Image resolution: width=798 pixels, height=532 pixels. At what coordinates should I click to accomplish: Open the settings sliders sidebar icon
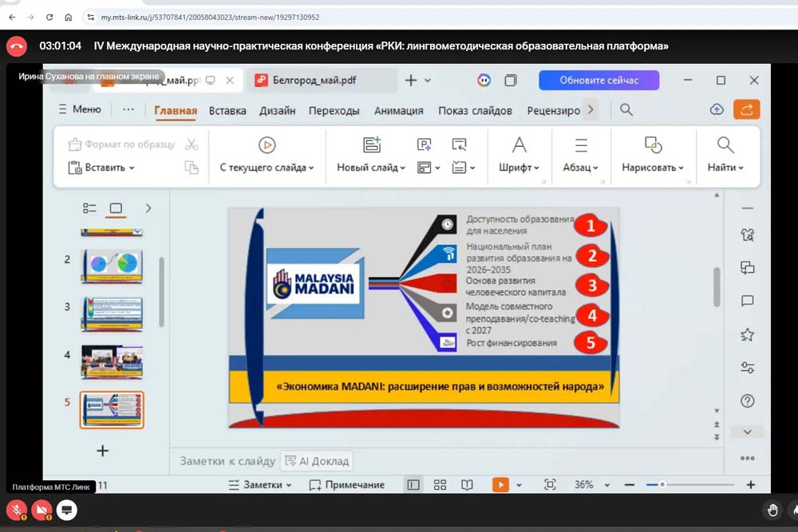point(747,367)
